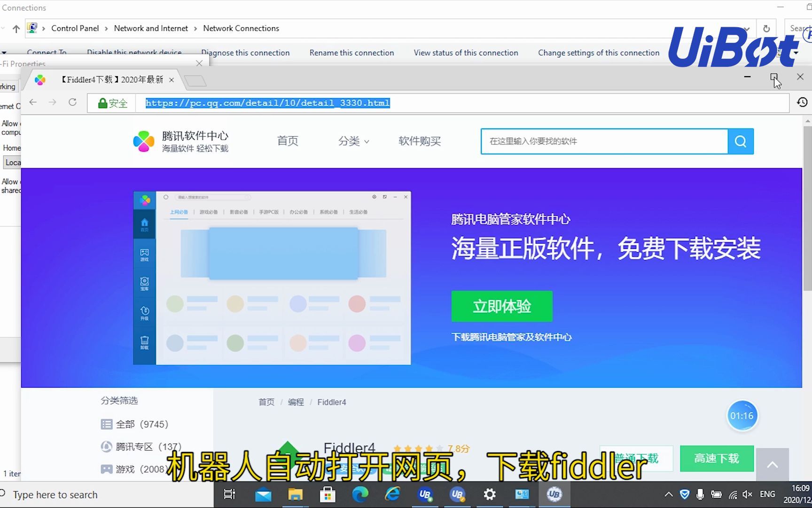812x508 pixels.
Task: Open File Explorer from taskbar
Action: (x=295, y=494)
